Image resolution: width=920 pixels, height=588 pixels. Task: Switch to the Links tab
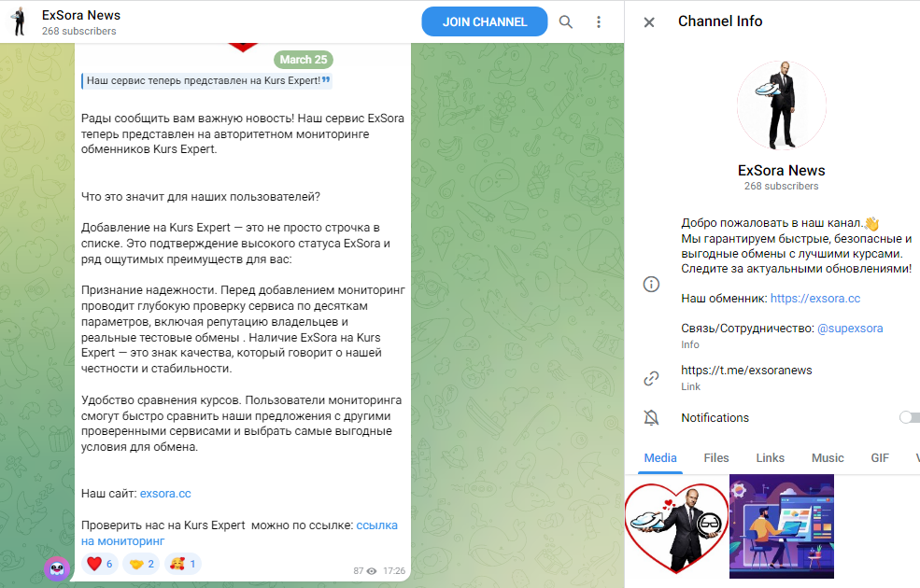pyautogui.click(x=770, y=458)
